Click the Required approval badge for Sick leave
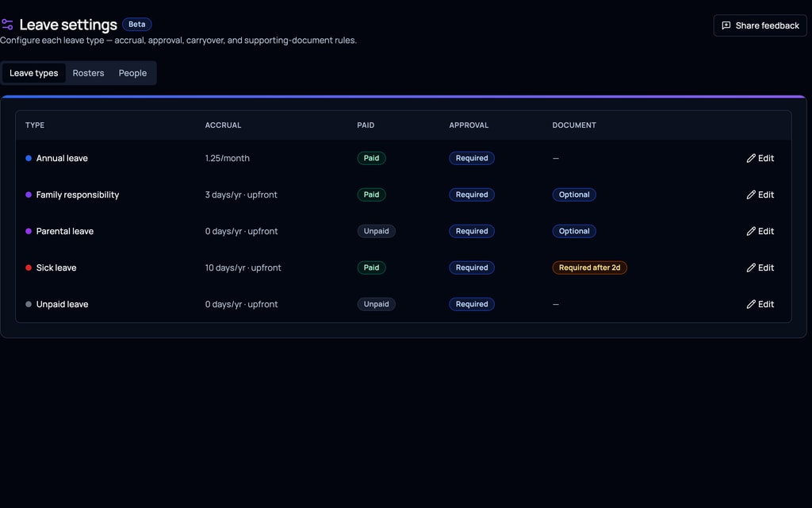The height and width of the screenshot is (508, 812). tap(472, 268)
